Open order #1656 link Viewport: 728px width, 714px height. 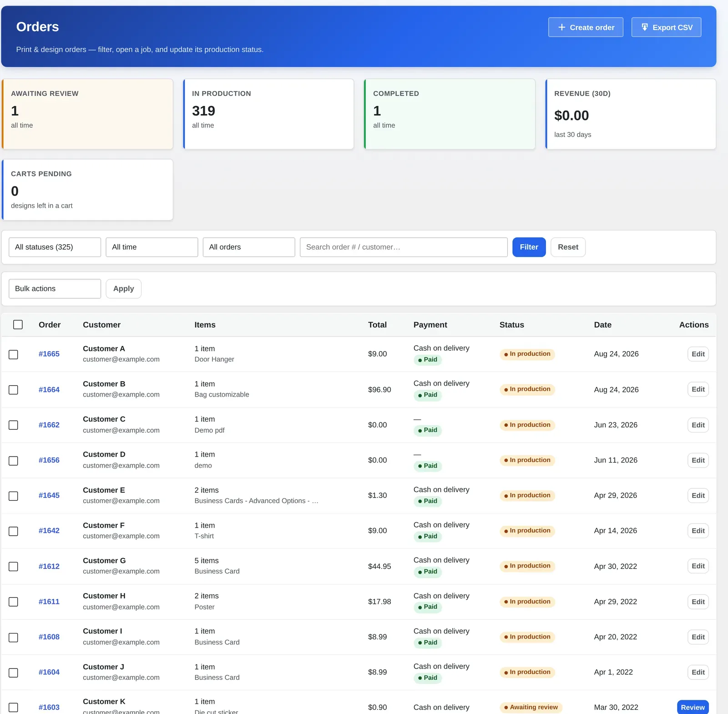click(49, 460)
